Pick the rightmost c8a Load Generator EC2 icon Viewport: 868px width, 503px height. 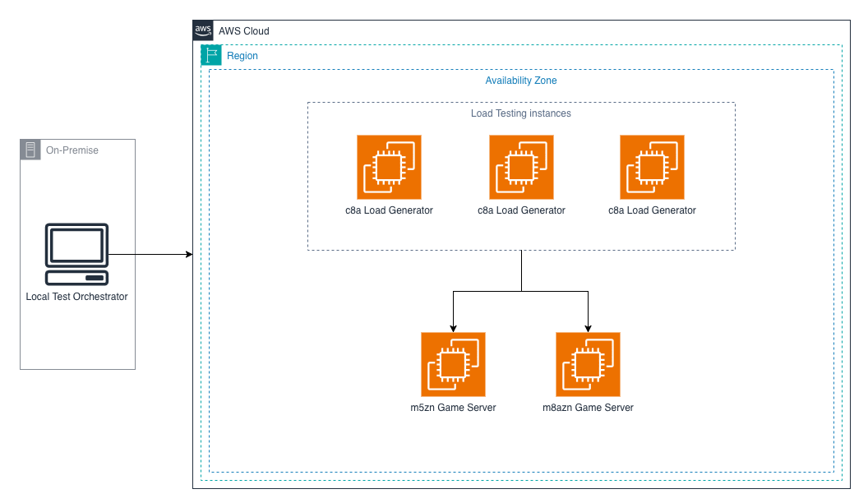click(x=652, y=167)
